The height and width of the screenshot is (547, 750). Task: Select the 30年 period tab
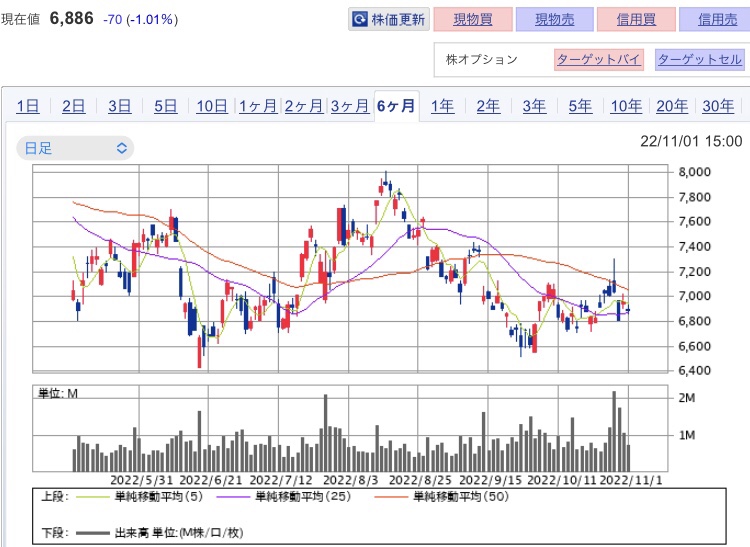click(x=718, y=106)
